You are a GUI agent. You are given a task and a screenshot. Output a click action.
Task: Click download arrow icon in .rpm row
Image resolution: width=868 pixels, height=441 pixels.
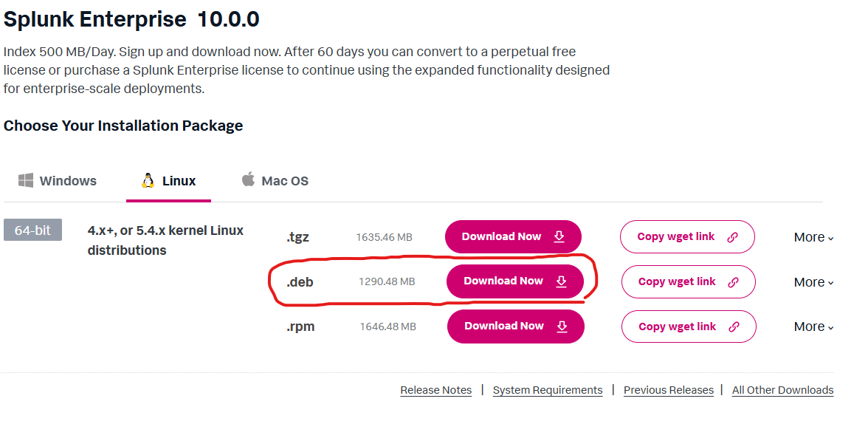point(562,327)
